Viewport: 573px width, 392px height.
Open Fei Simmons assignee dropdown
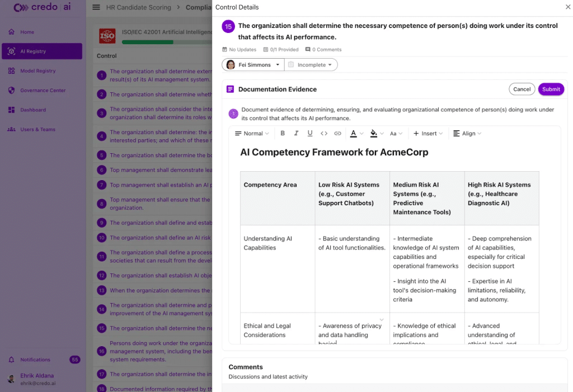click(x=253, y=65)
